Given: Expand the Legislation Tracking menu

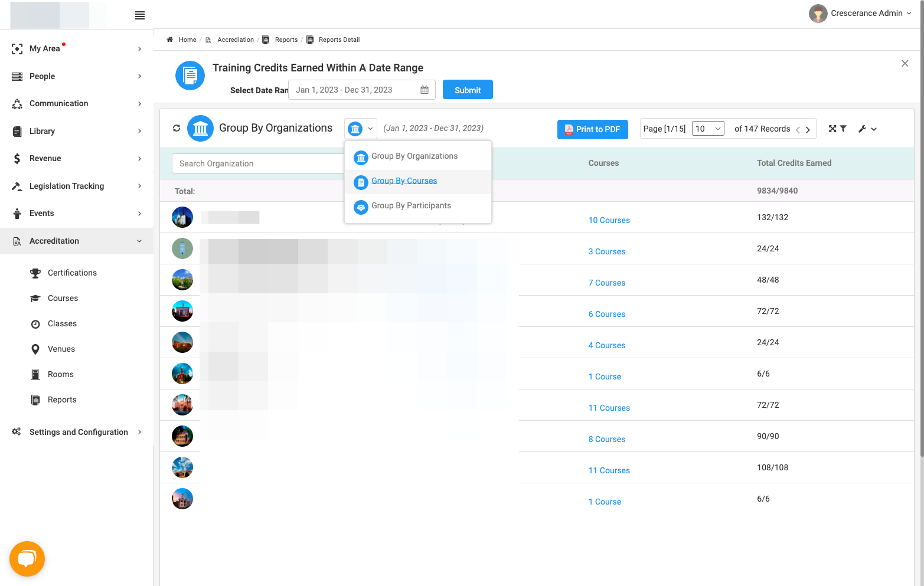Looking at the screenshot, I should point(77,186).
